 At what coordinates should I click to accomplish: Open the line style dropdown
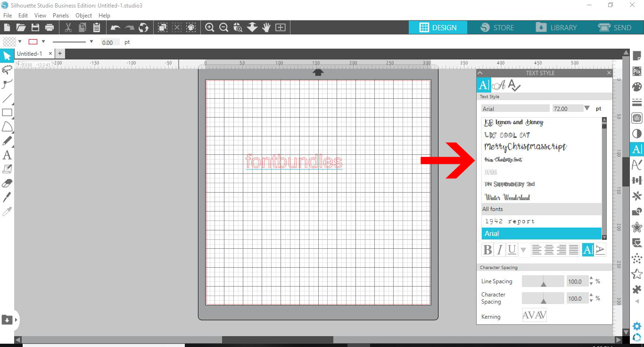(91, 42)
